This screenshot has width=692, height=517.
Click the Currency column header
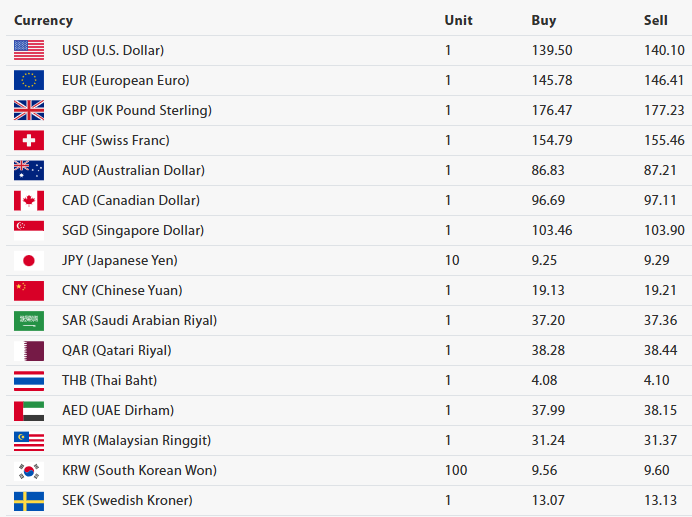(x=43, y=20)
